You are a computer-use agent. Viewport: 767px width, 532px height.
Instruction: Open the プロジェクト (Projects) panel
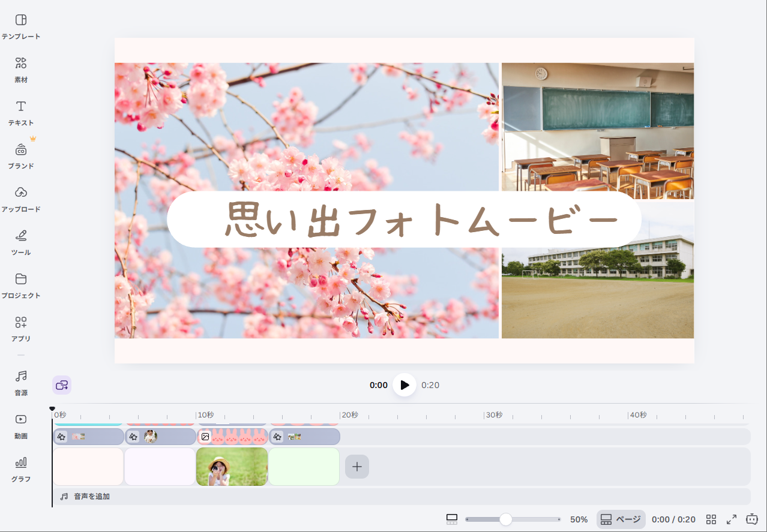21,286
